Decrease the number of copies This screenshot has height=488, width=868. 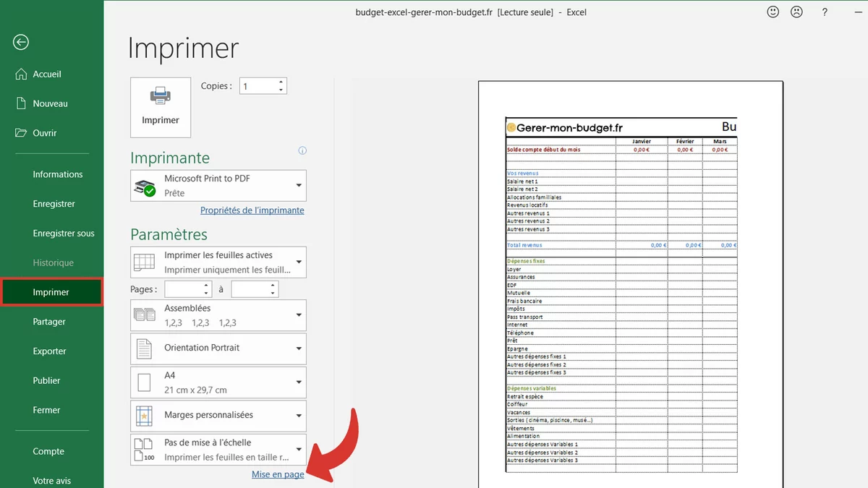pos(281,90)
